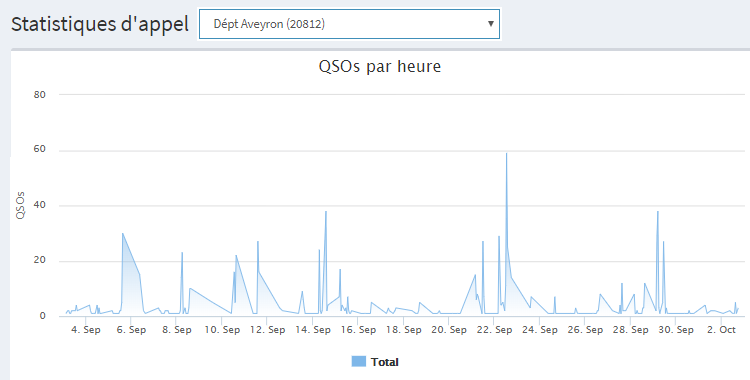The width and height of the screenshot is (750, 380).
Task: Click the "24. Sep" x-axis label
Action: 540,330
